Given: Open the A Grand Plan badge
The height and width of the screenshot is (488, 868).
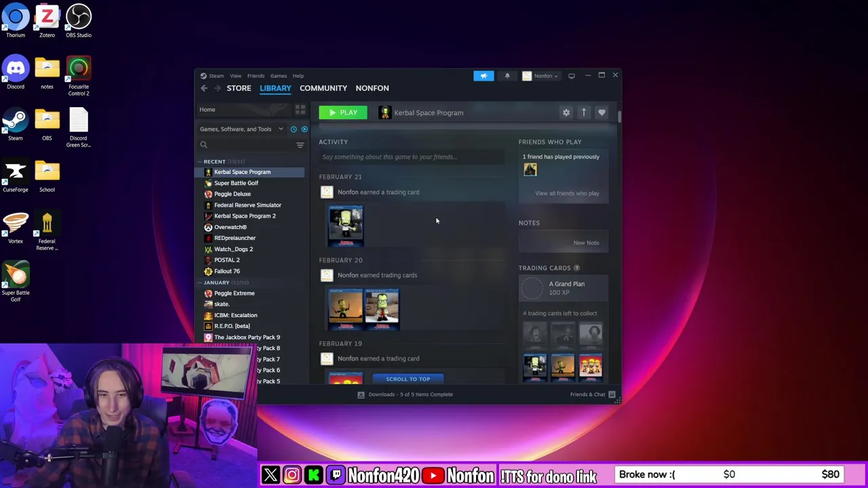Looking at the screenshot, I should 563,288.
